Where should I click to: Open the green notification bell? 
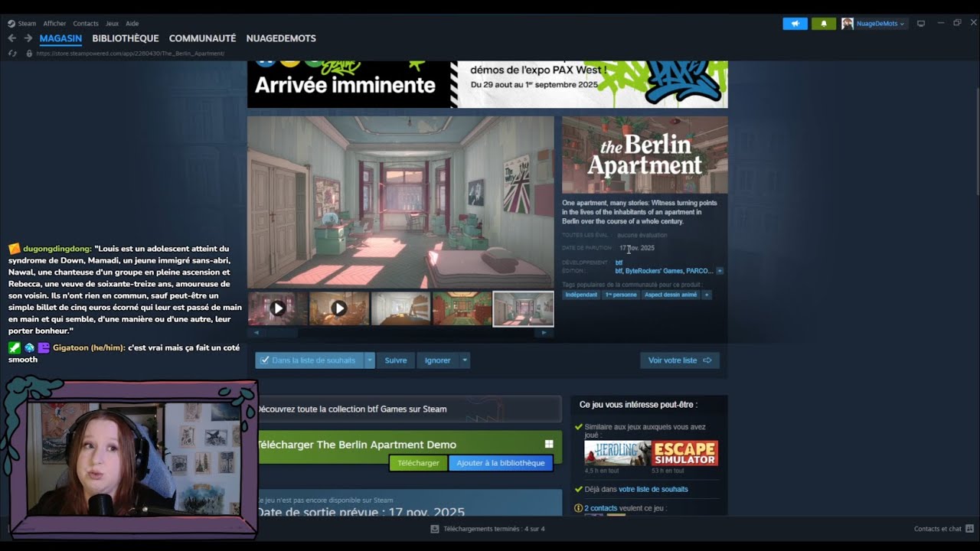824,24
